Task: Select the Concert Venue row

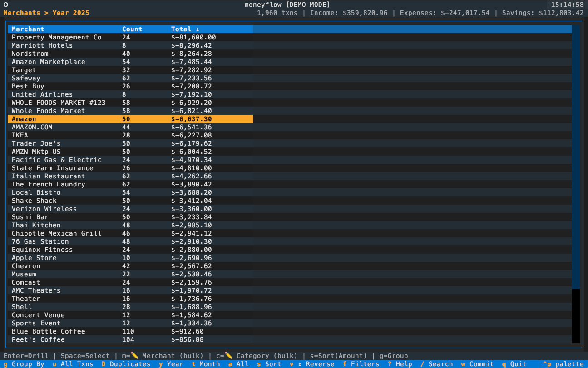Action: (130, 315)
